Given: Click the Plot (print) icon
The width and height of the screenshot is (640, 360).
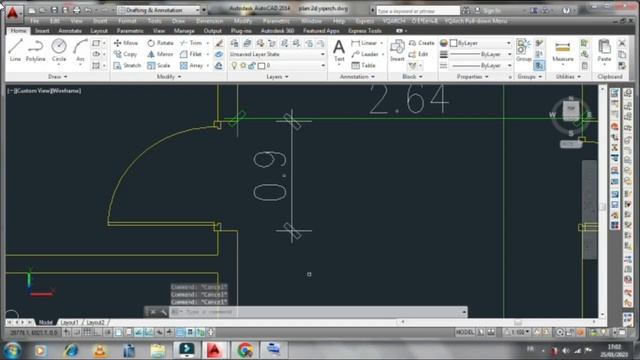Looking at the screenshot, I should click(76, 10).
